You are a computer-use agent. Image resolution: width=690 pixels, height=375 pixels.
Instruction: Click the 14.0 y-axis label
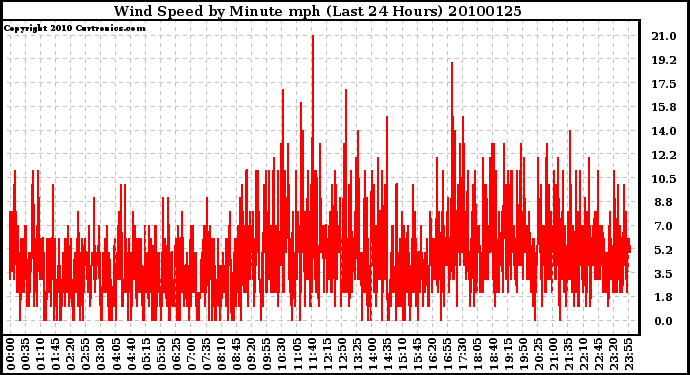pos(664,131)
